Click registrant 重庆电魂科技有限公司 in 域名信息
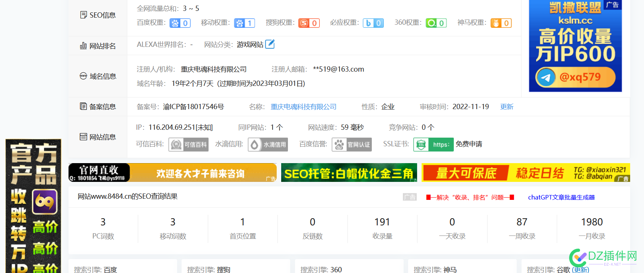The height and width of the screenshot is (273, 644). pyautogui.click(x=214, y=69)
